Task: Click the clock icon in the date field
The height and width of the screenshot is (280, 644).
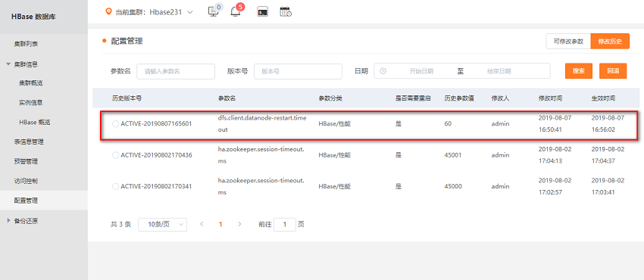Action: tap(383, 71)
